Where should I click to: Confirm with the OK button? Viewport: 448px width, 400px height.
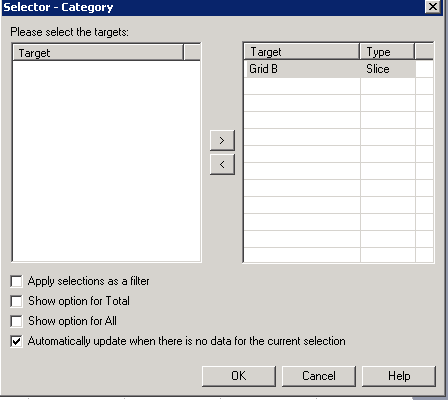point(239,376)
